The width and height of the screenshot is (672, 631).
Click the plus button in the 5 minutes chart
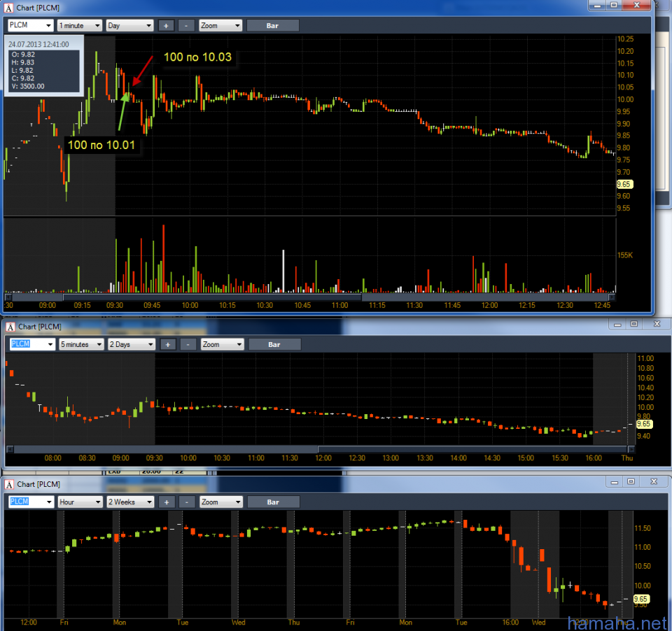[x=167, y=344]
